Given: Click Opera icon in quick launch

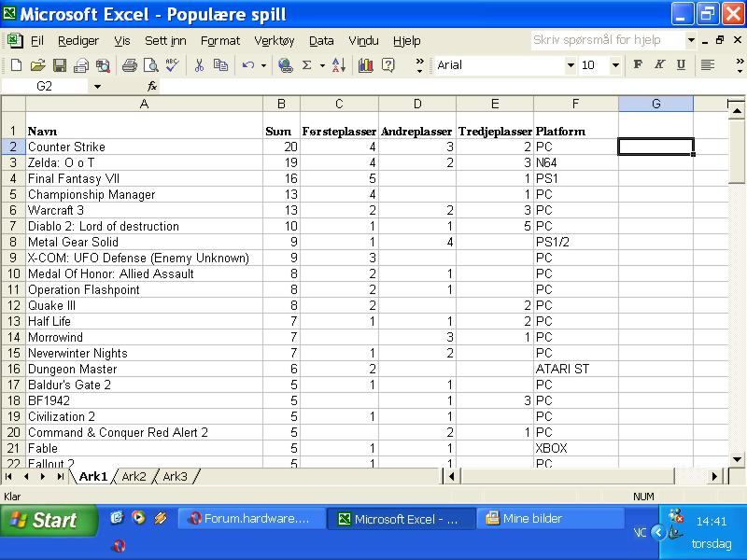Looking at the screenshot, I should click(x=119, y=546).
